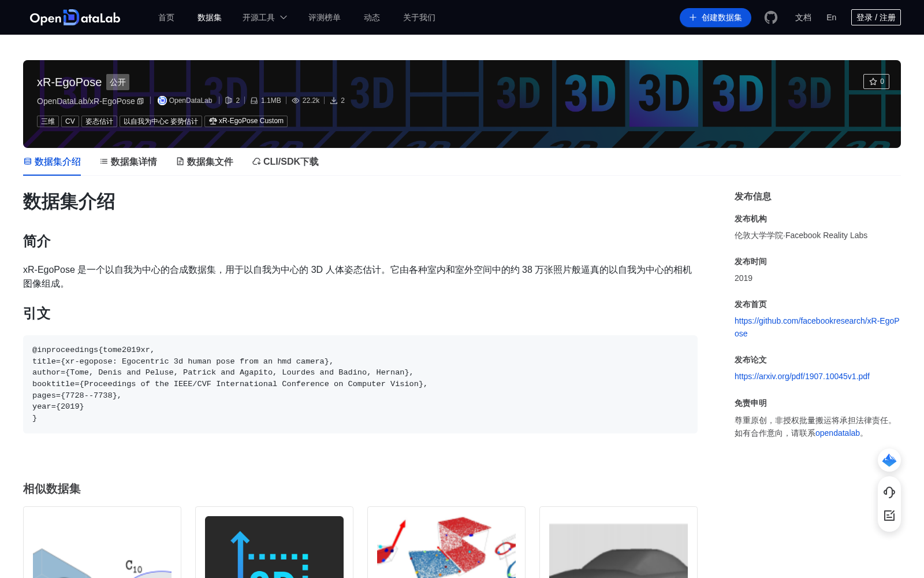924x578 pixels.
Task: Click the 三维 tag
Action: click(48, 121)
